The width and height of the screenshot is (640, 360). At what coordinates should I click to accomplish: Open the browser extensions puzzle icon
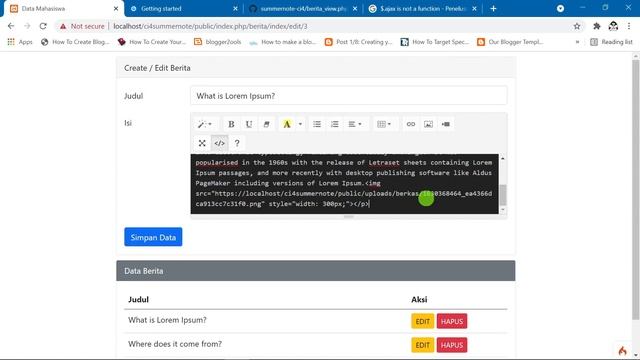click(596, 26)
